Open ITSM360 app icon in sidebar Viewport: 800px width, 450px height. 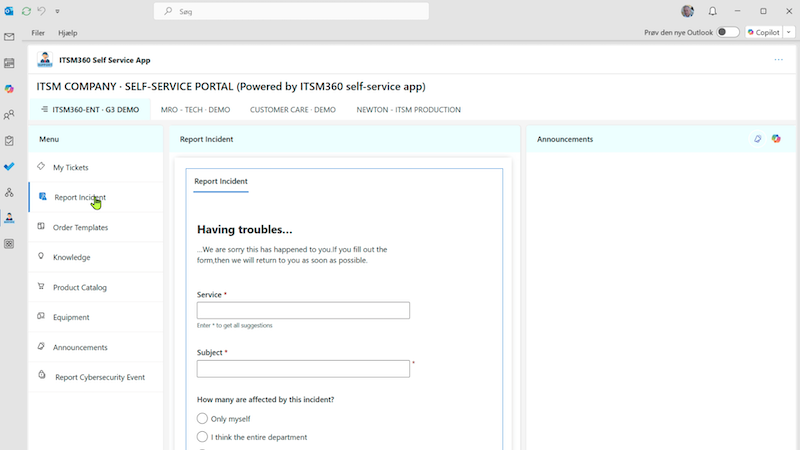point(9,218)
